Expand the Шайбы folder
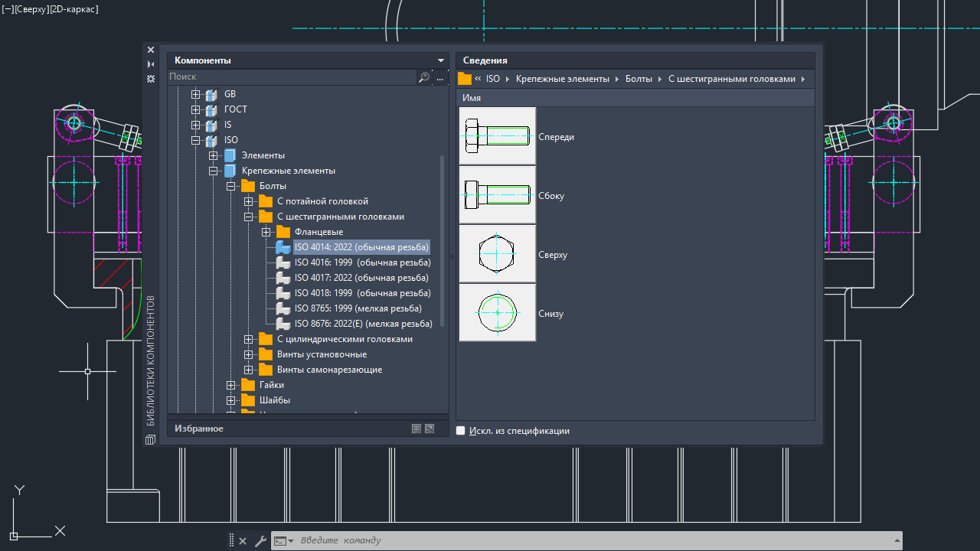The image size is (980, 551). tap(230, 400)
